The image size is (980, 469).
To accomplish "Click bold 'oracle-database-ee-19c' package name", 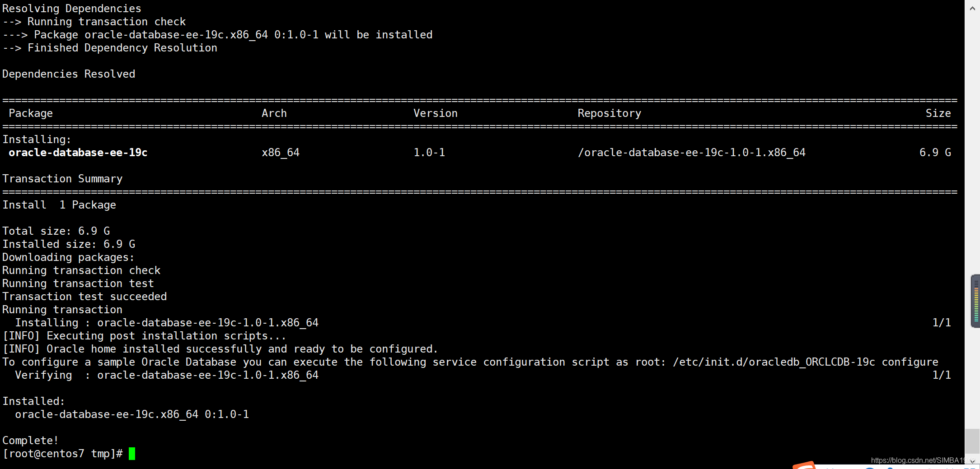I will tap(78, 153).
